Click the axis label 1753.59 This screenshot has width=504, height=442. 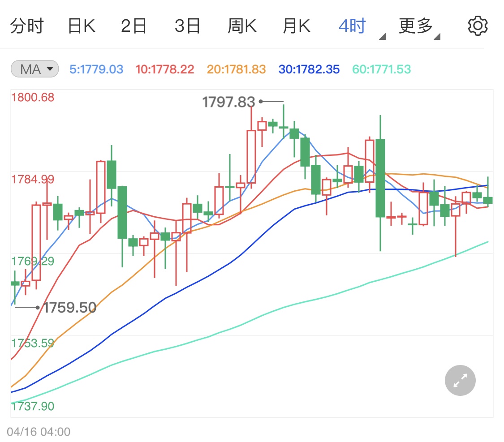coord(33,343)
